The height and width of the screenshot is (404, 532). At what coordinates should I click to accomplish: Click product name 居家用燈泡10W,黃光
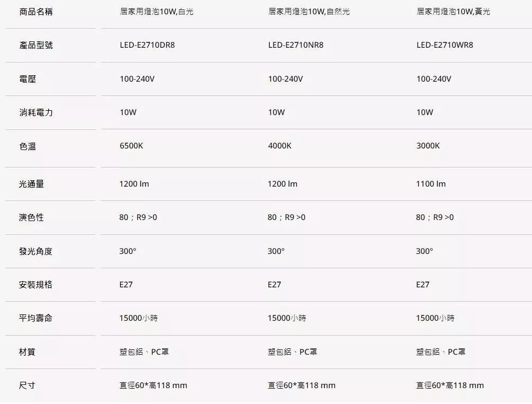[x=453, y=12]
